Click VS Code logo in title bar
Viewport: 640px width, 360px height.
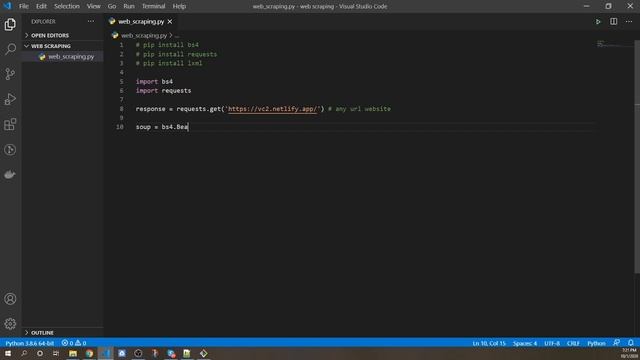(7, 6)
